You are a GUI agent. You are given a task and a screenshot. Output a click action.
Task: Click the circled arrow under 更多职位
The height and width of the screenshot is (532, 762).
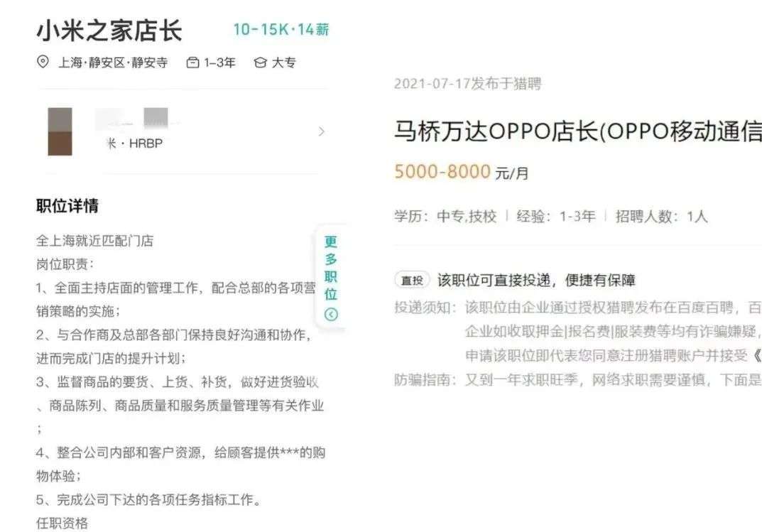point(331,315)
